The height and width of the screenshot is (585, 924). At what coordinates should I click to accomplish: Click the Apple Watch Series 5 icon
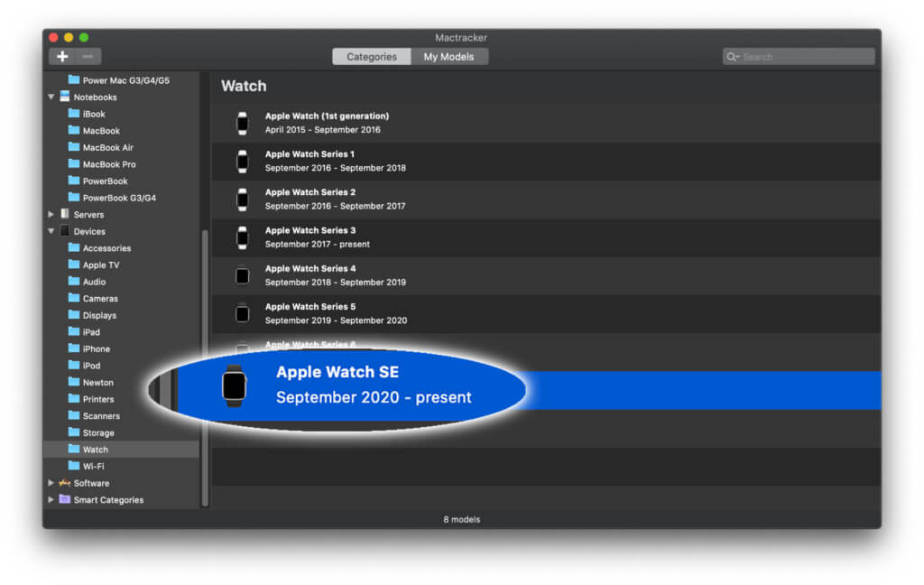click(242, 314)
